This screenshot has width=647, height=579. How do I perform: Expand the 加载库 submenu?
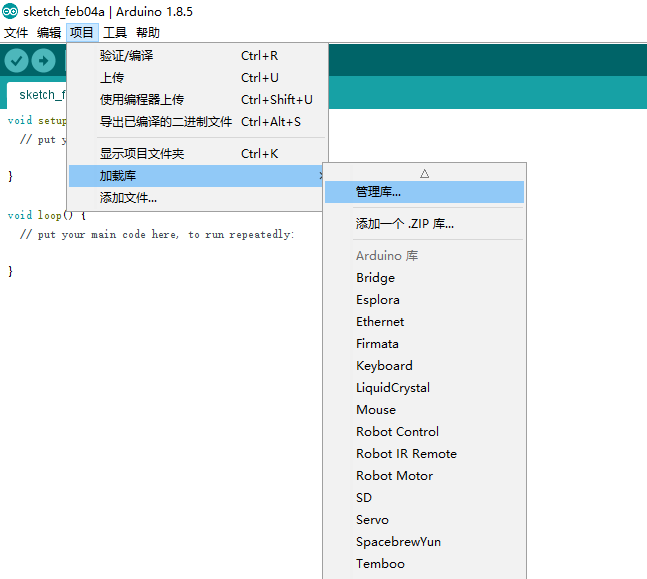196,176
